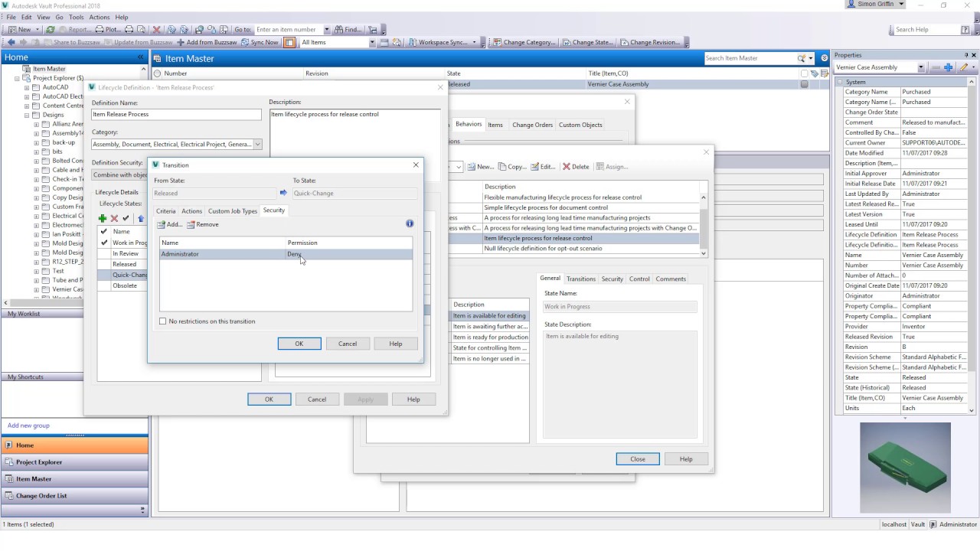
Task: Click Remove in the Transition Security tab
Action: coord(203,224)
